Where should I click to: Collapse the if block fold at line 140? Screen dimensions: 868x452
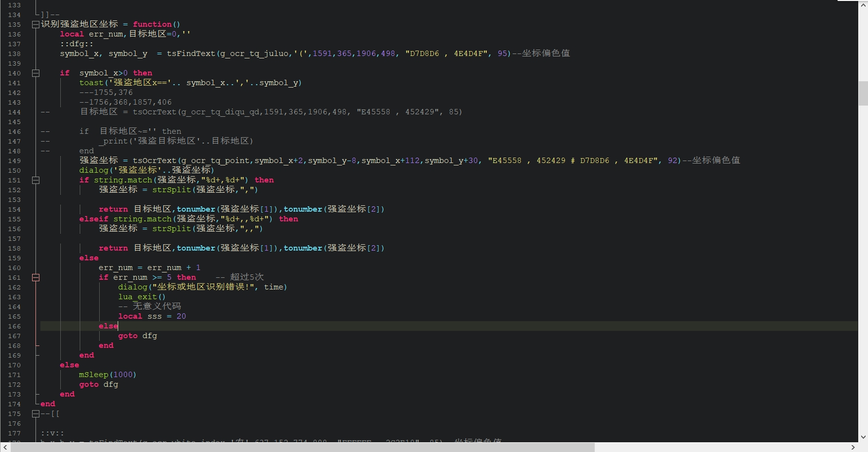point(35,73)
